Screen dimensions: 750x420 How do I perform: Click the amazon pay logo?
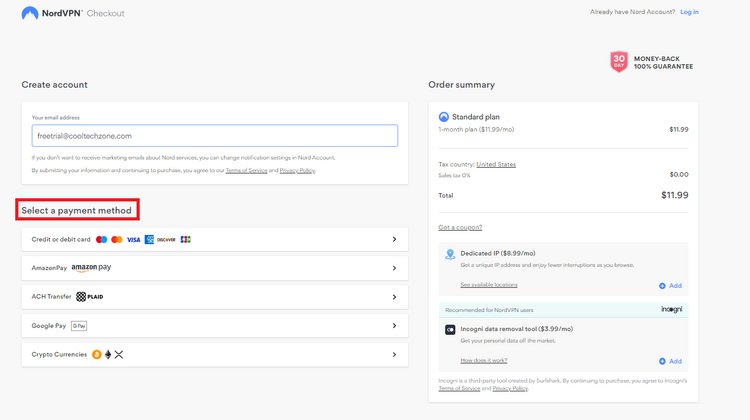[x=91, y=268]
